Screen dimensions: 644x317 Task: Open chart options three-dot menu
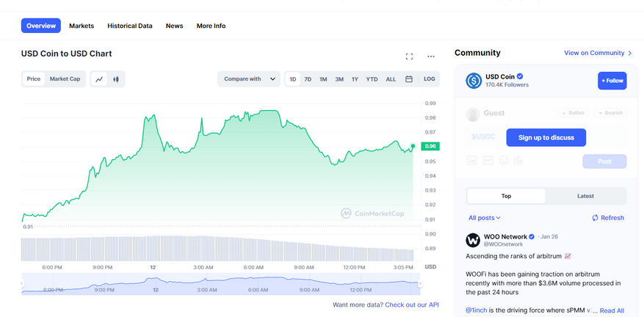(431, 57)
